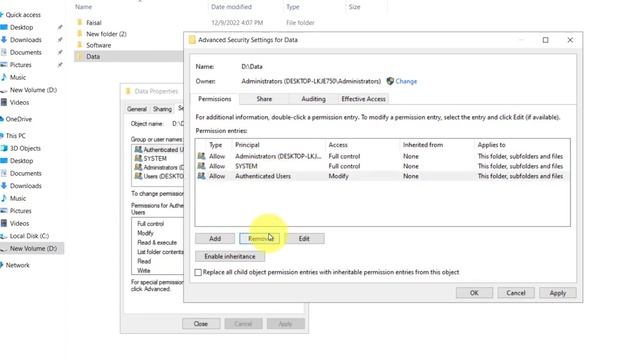Click the folder icon in the Advanced Security Settings title bar
Image resolution: width=640 pixels, height=360 pixels.
point(192,40)
